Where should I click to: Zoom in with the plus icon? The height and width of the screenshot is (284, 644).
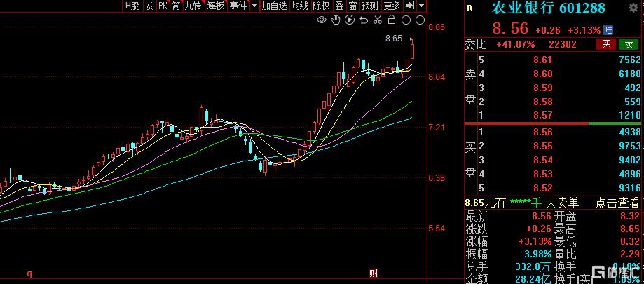pyautogui.click(x=406, y=20)
